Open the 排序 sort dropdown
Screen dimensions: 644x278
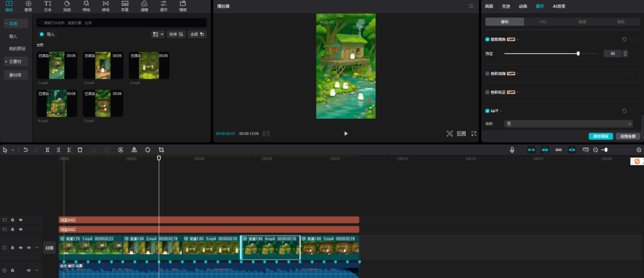click(x=176, y=35)
